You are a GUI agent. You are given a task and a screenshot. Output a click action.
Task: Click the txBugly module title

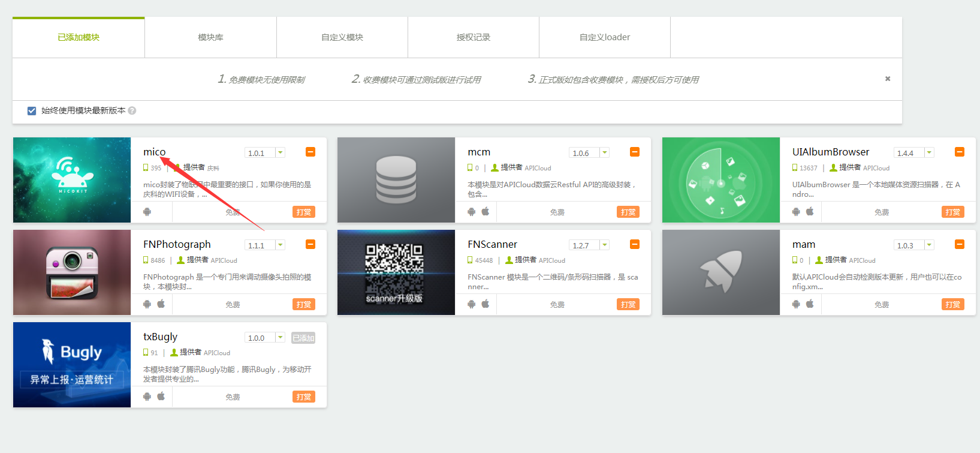160,337
